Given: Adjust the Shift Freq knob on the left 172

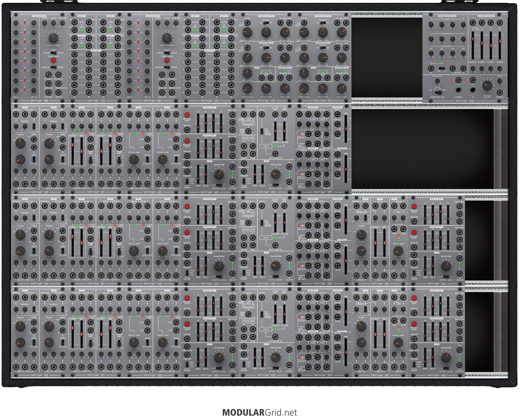Looking at the screenshot, I should [x=266, y=32].
